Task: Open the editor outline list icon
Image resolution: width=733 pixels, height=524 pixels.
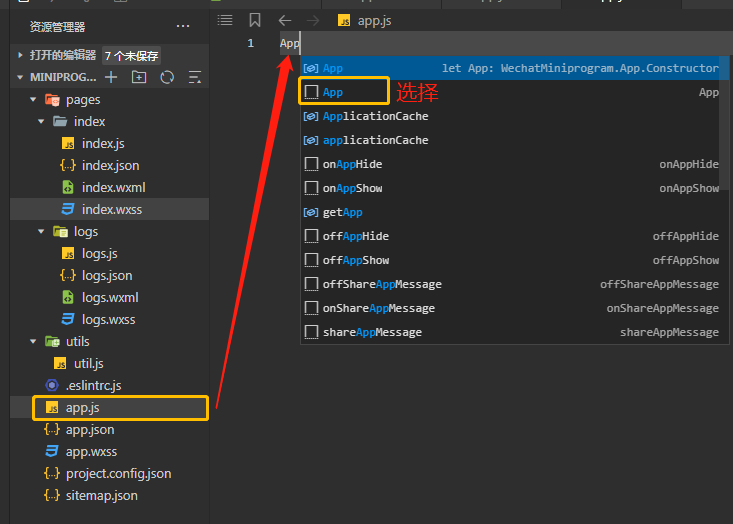Action: click(x=225, y=20)
